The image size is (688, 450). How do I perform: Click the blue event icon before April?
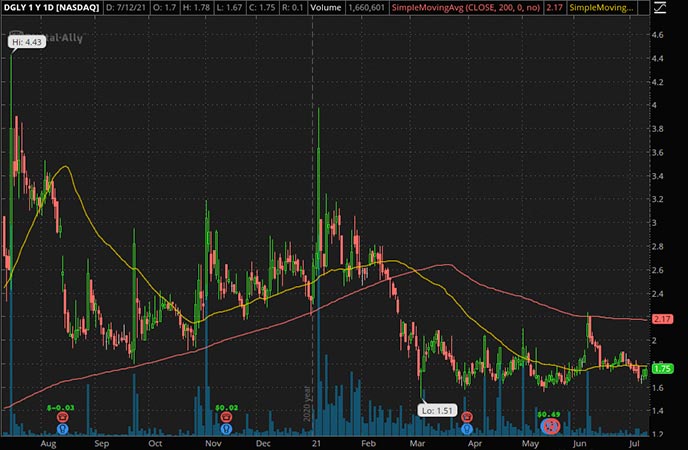click(x=467, y=428)
